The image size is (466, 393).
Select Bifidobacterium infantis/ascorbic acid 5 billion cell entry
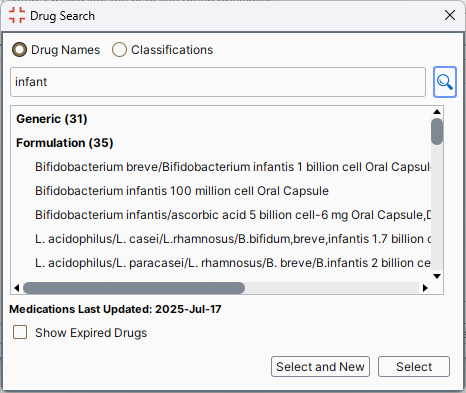tap(233, 215)
